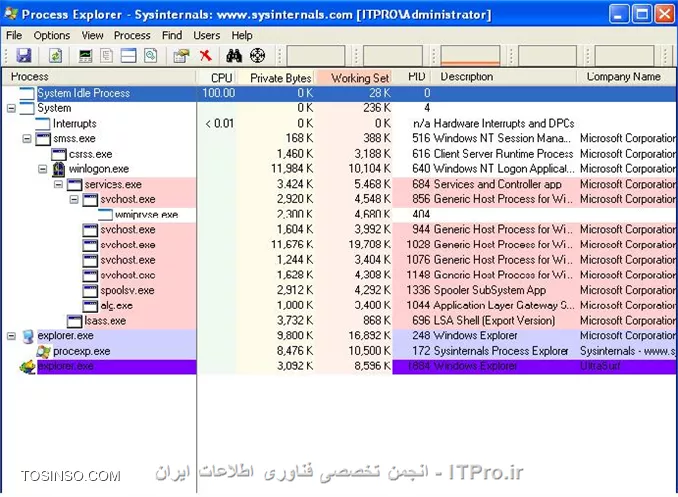Open the Users menu
Viewport: 678px width, 497px height.
[x=206, y=35]
